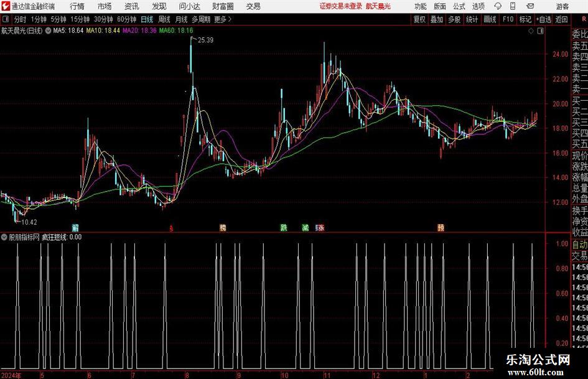Open the headset customer service icon
The height and width of the screenshot is (379, 588).
click(498, 6)
